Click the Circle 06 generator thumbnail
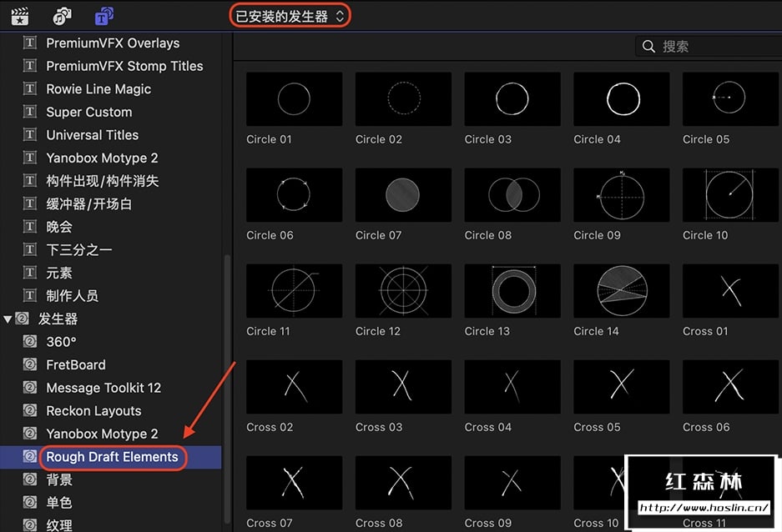This screenshot has width=782, height=532. click(294, 195)
